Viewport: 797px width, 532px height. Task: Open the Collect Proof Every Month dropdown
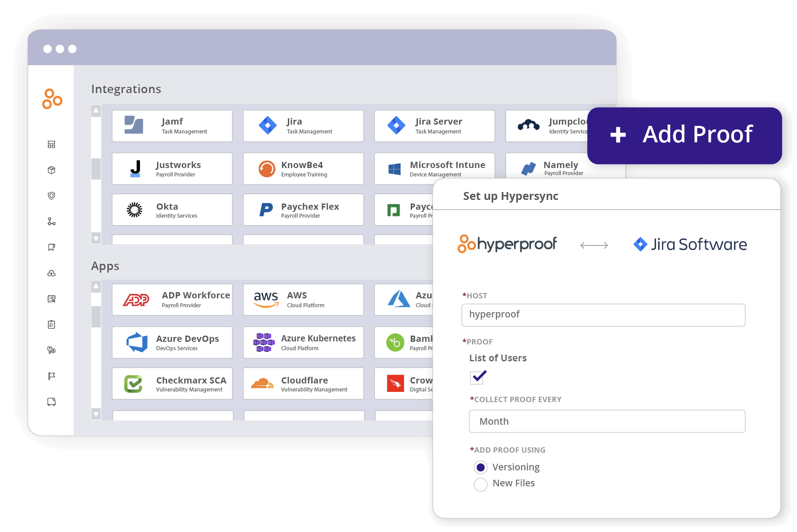pyautogui.click(x=607, y=421)
